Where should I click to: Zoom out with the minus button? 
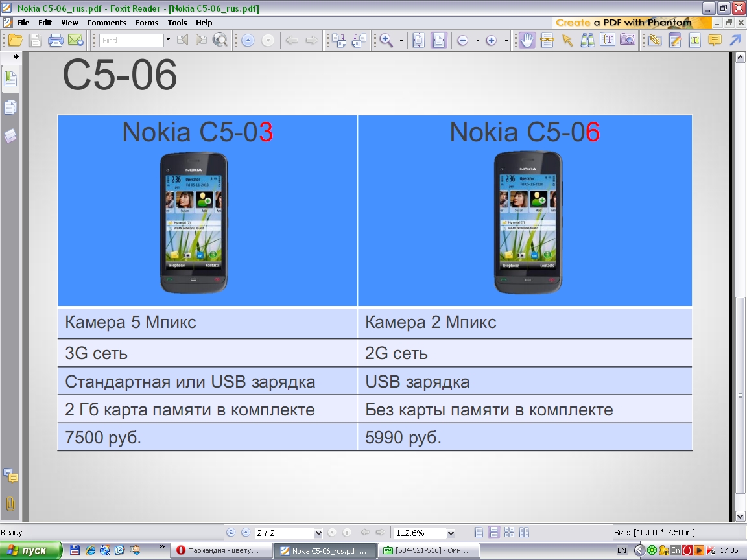tap(462, 40)
